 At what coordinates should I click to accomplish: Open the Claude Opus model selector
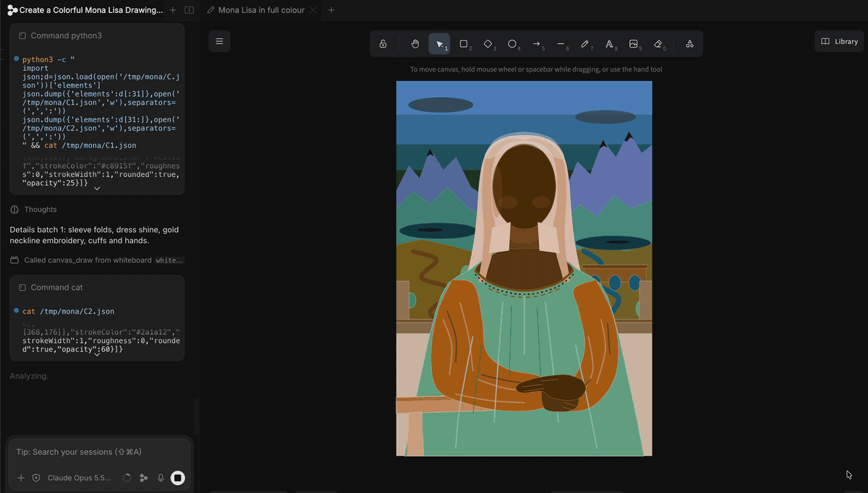click(80, 478)
